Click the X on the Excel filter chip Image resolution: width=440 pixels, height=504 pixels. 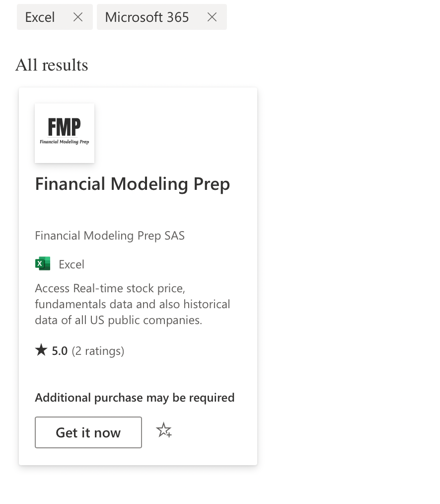coord(78,17)
